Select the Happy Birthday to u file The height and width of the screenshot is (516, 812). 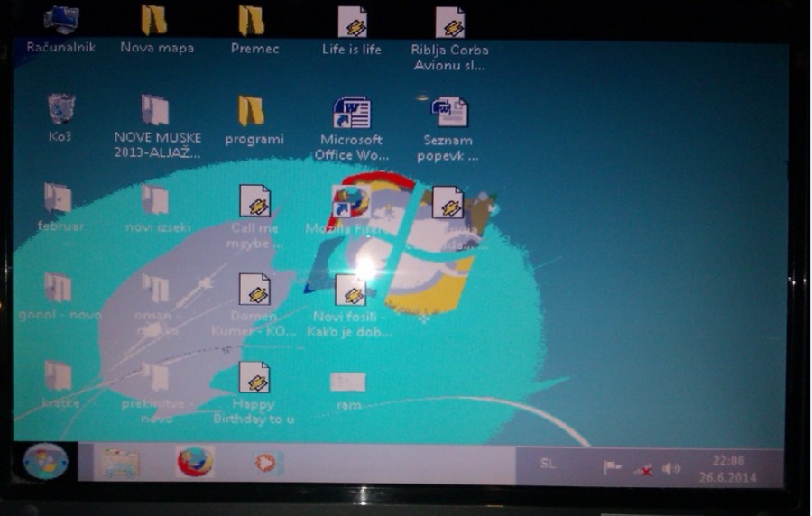tap(254, 378)
